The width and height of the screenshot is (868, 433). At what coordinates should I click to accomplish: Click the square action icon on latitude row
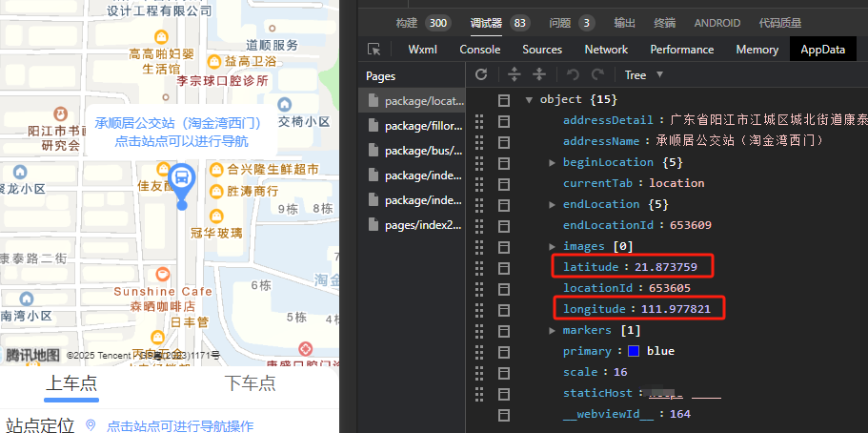tap(504, 268)
